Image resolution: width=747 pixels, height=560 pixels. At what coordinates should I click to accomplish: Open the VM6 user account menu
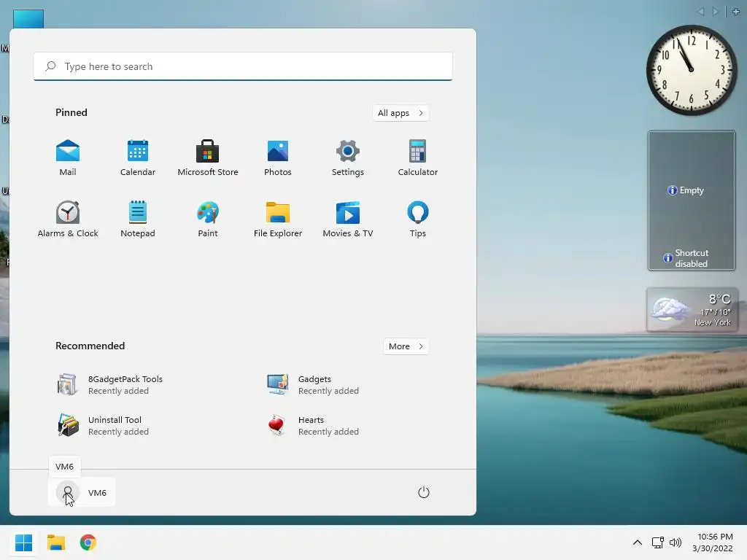point(82,492)
